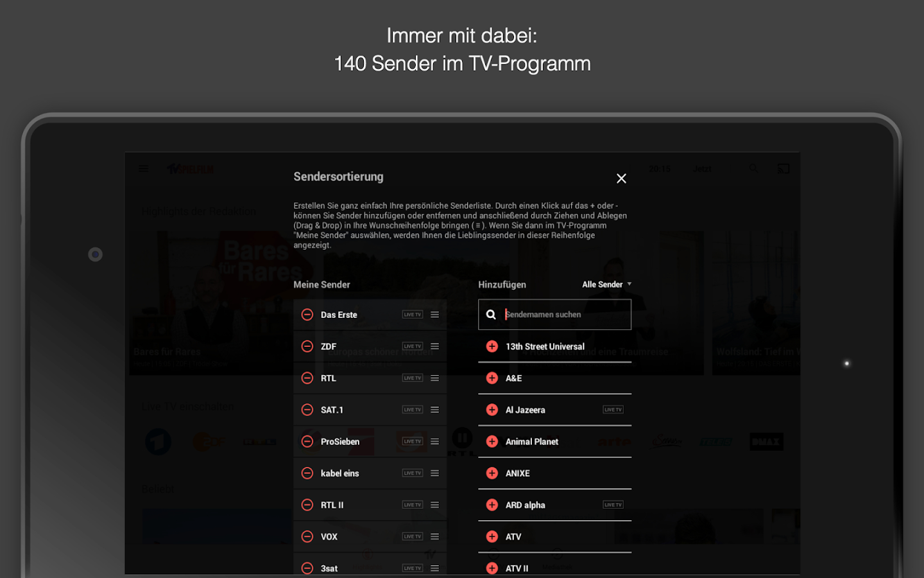This screenshot has width=924, height=578.
Task: Remove kabel eins from your favorites
Action: (307, 473)
